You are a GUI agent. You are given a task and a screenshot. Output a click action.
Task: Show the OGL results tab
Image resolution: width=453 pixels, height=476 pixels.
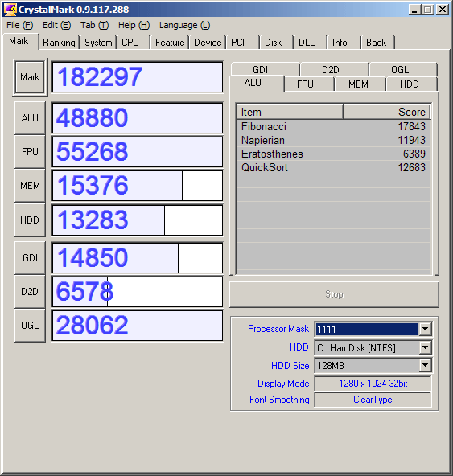point(403,69)
